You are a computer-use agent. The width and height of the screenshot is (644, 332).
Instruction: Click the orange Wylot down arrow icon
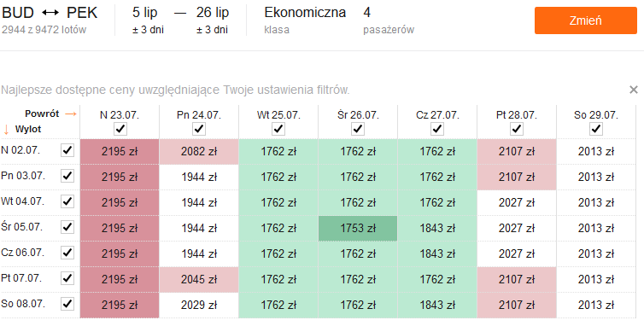click(x=6, y=130)
